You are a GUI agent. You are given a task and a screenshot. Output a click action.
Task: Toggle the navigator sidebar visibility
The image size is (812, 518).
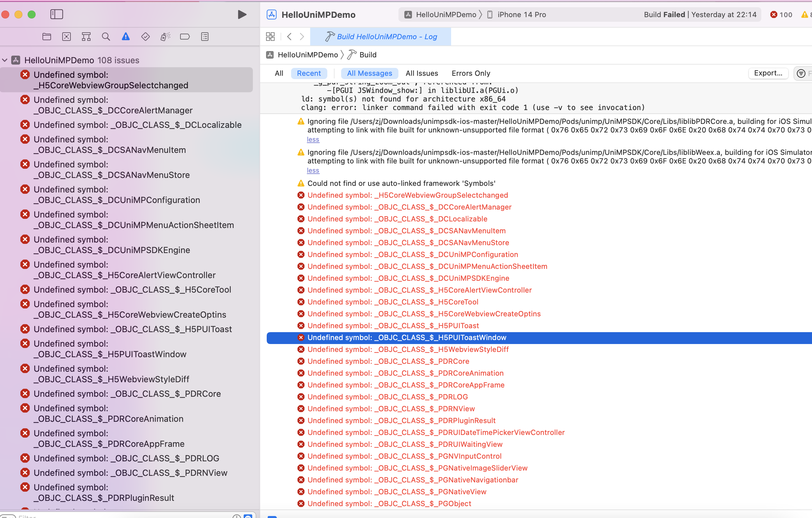pyautogui.click(x=57, y=14)
